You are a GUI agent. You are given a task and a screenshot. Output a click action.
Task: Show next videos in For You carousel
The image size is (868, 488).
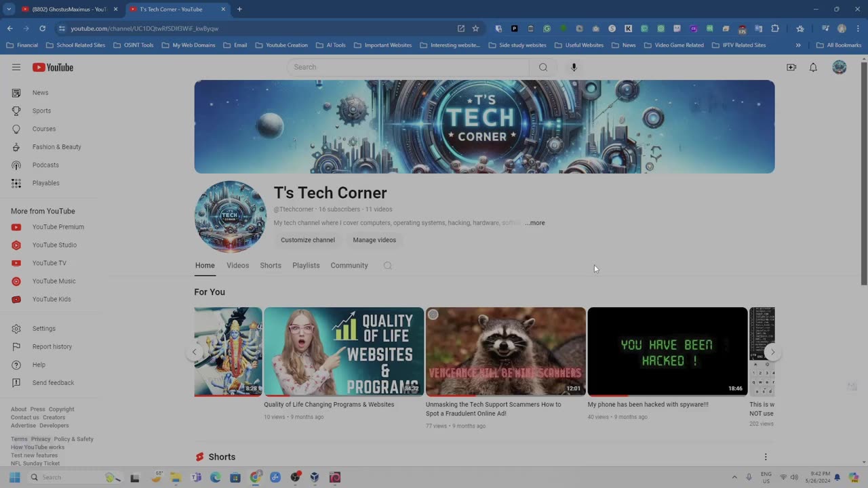772,352
